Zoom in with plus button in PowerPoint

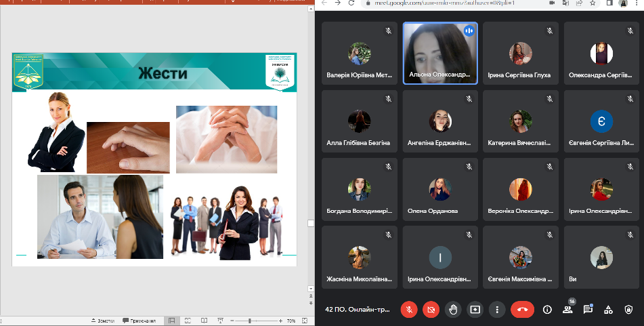280,321
